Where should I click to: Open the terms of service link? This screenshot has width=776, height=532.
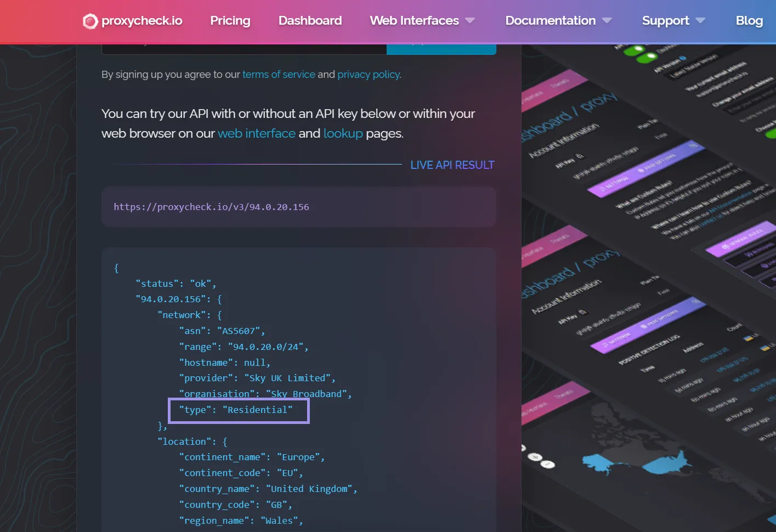[279, 75]
